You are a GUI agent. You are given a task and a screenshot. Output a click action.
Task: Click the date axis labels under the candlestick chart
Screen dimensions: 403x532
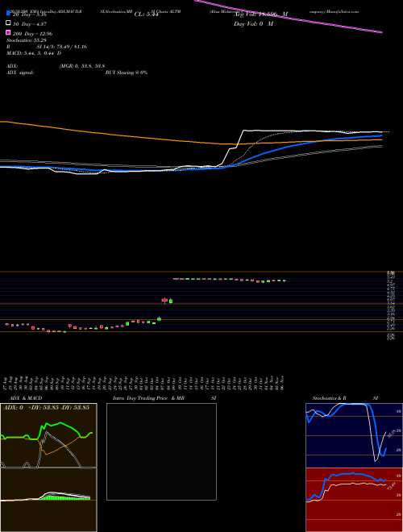pos(145,383)
